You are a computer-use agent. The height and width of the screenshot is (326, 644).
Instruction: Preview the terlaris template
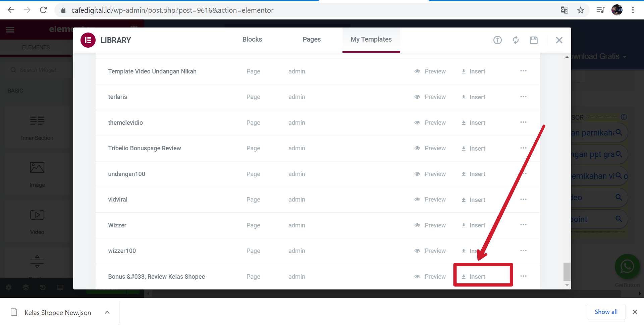click(430, 97)
